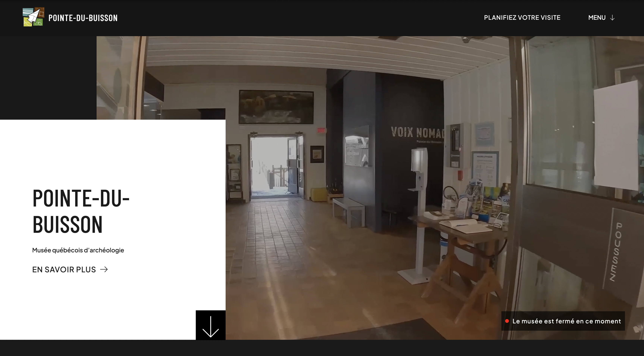Click right arrow icon after En savoir plus
Viewport: 644px width, 356px height.
pos(104,269)
